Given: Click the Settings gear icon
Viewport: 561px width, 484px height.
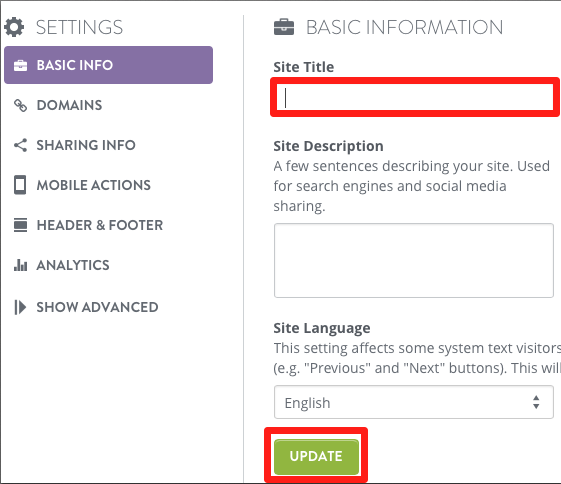Looking at the screenshot, I should 14,27.
